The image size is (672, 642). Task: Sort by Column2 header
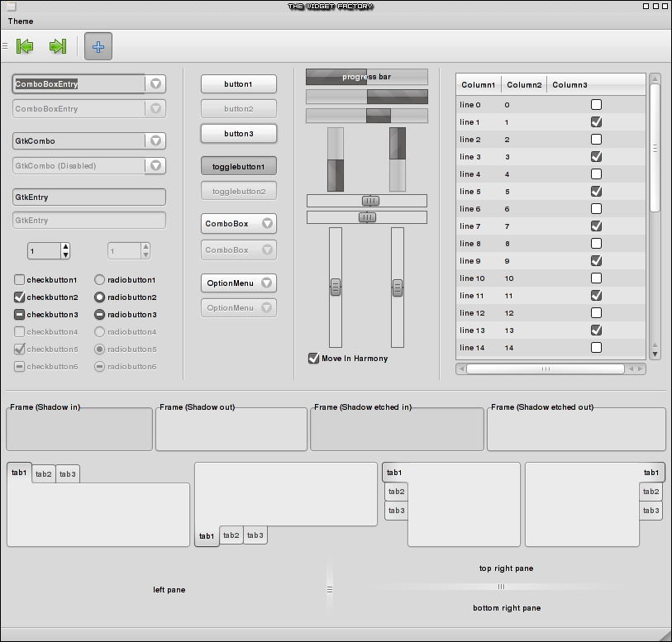[x=524, y=85]
